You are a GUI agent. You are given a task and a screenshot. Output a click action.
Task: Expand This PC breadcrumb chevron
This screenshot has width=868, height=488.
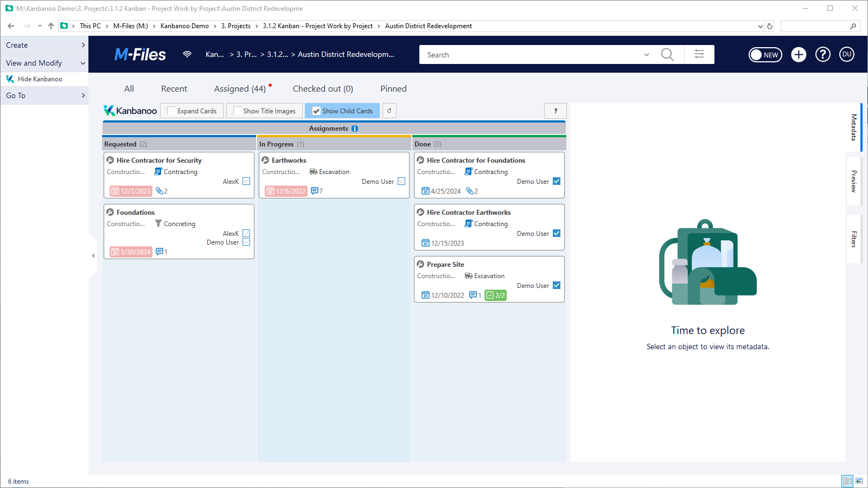pyautogui.click(x=107, y=26)
